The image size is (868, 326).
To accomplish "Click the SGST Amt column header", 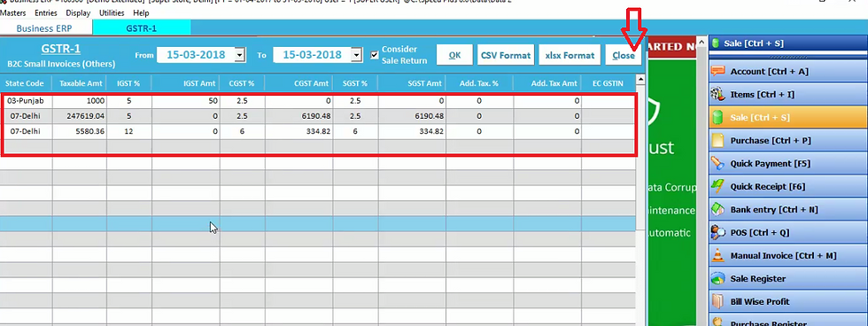I will (x=412, y=83).
